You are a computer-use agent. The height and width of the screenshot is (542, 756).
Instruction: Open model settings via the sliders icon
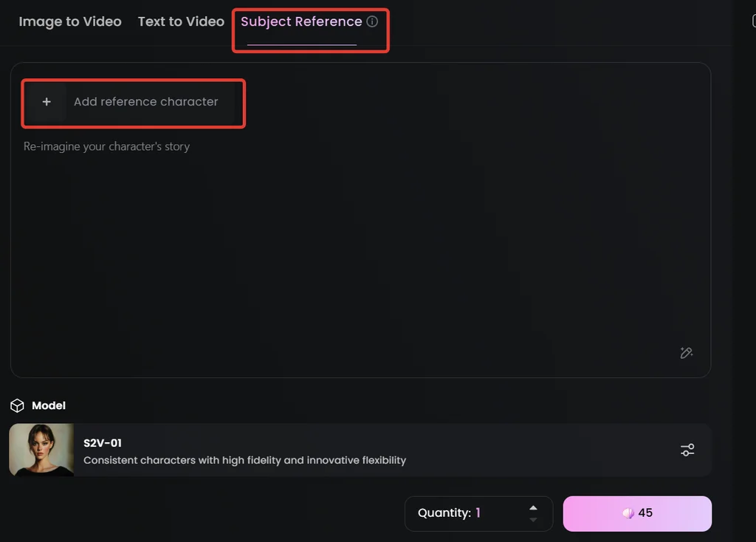[x=687, y=450]
